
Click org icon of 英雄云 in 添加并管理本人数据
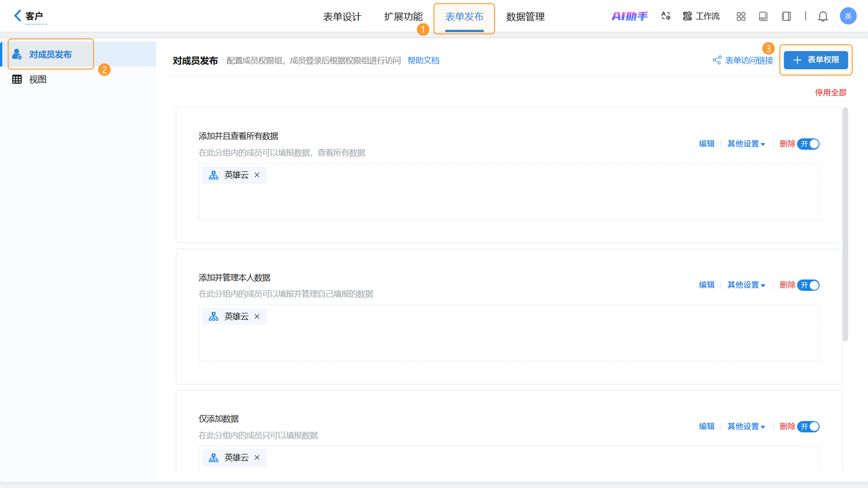pos(214,316)
